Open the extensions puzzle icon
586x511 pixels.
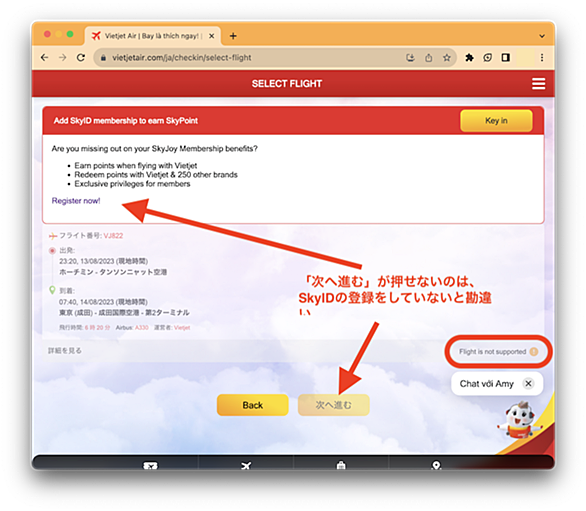point(469,58)
